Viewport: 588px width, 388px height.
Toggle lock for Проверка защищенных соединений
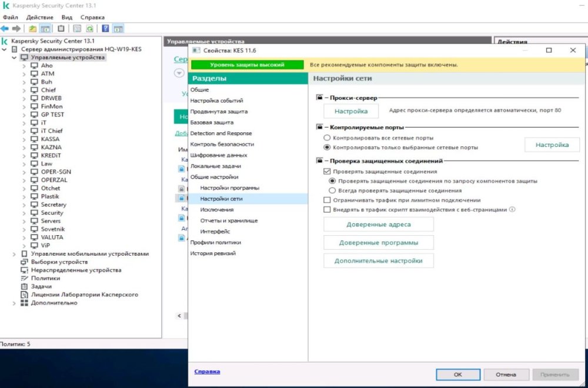319,160
